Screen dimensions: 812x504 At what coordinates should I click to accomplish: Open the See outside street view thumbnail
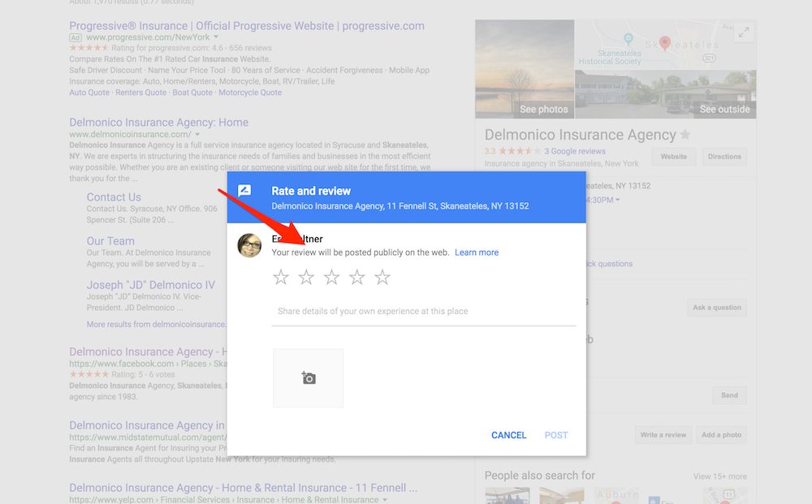click(x=666, y=94)
